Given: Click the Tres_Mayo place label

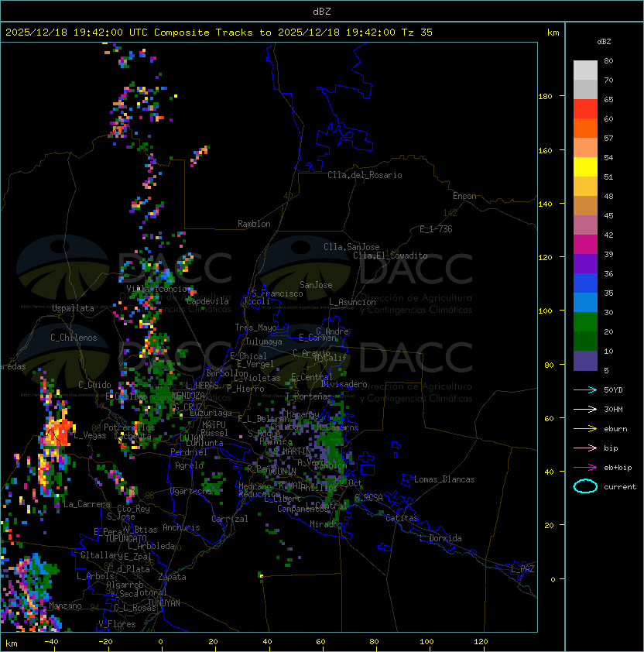Looking at the screenshot, I should pos(255,328).
